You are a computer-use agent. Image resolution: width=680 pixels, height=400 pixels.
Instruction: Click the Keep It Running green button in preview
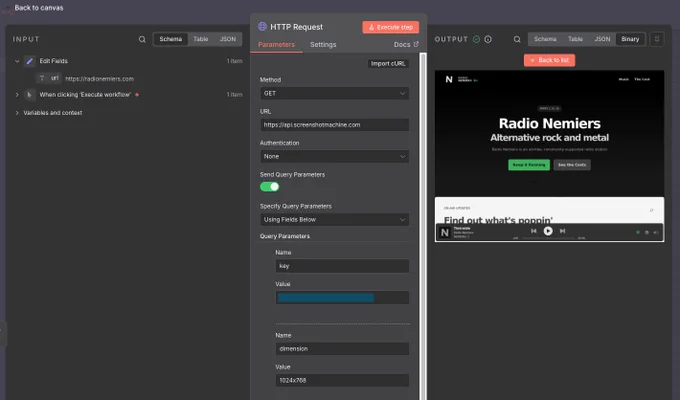pos(529,165)
